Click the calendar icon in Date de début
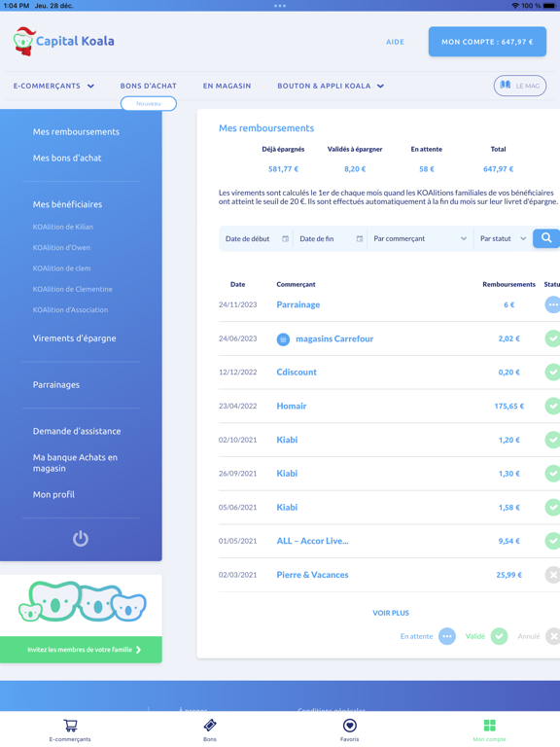Image resolution: width=560 pixels, height=747 pixels. [x=285, y=238]
